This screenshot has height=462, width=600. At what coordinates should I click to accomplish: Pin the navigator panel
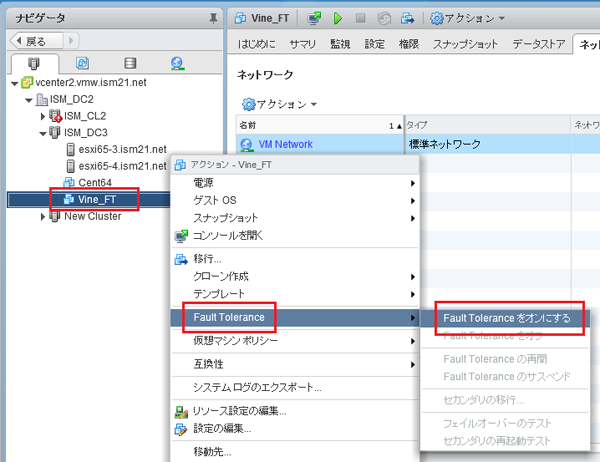(x=213, y=18)
